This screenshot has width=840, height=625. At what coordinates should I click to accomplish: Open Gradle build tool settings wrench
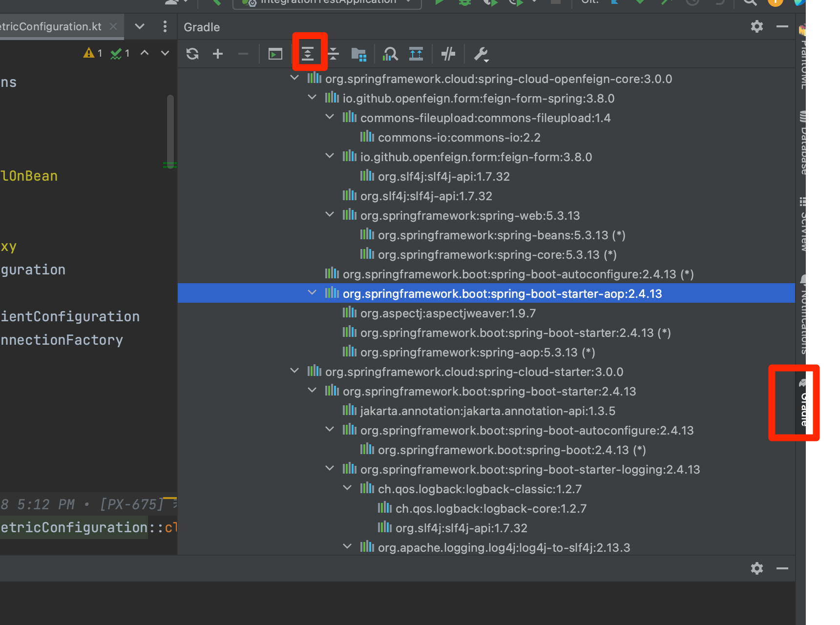click(x=482, y=54)
